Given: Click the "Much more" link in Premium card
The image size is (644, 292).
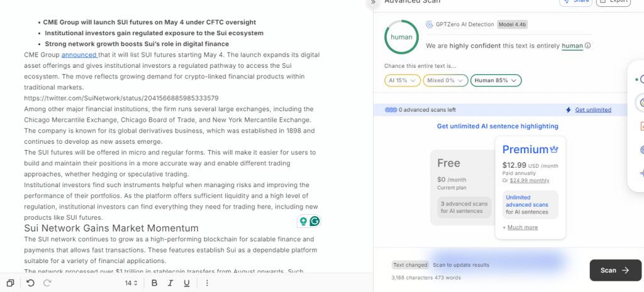Looking at the screenshot, I should 522,227.
